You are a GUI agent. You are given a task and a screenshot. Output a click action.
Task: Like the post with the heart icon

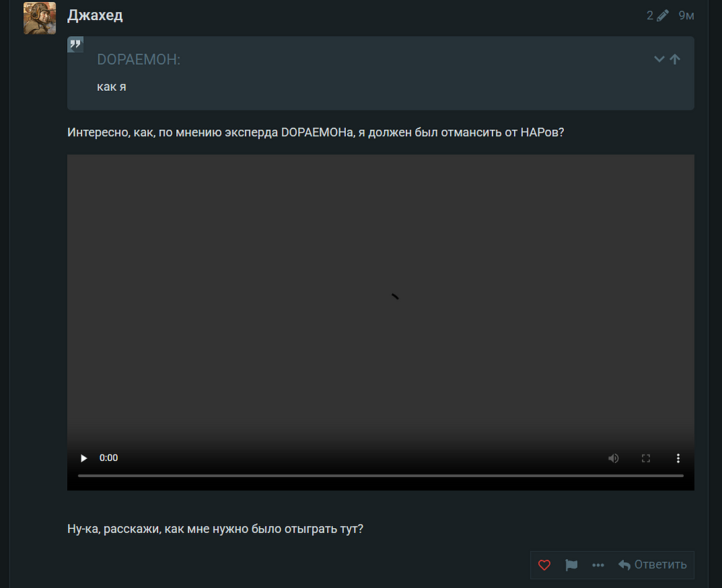pyautogui.click(x=544, y=565)
